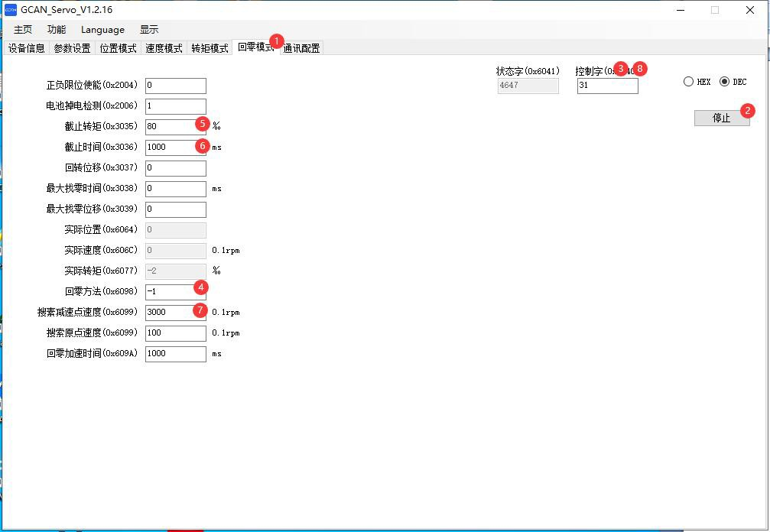This screenshot has height=532, width=770.
Task: Select the DEC radio button
Action: (724, 82)
